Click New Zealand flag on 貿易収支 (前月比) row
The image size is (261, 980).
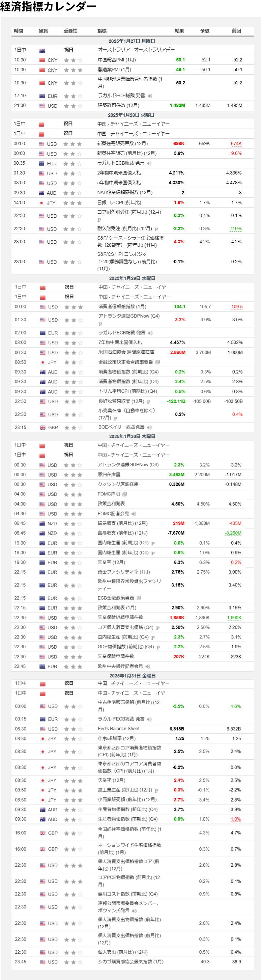pos(42,523)
